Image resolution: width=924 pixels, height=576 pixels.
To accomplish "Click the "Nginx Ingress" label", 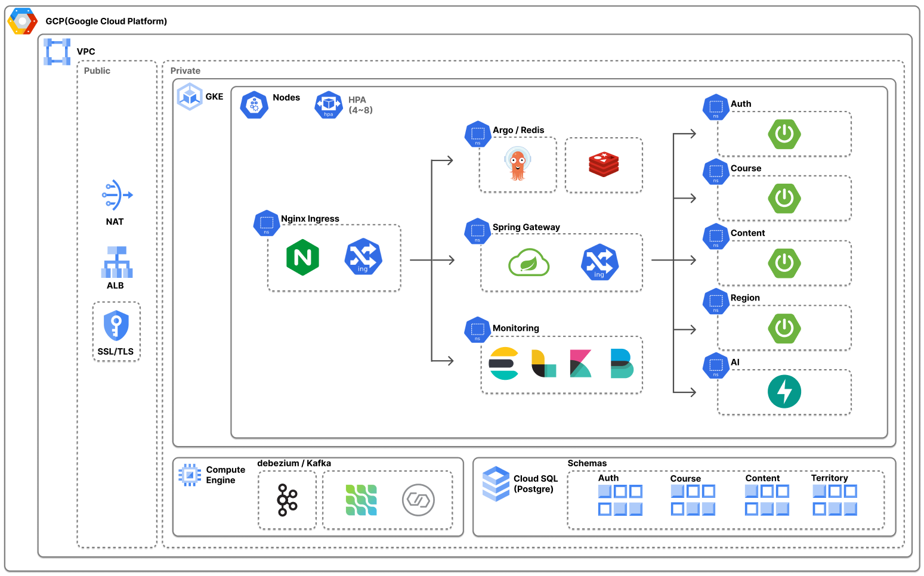I will 310,219.
